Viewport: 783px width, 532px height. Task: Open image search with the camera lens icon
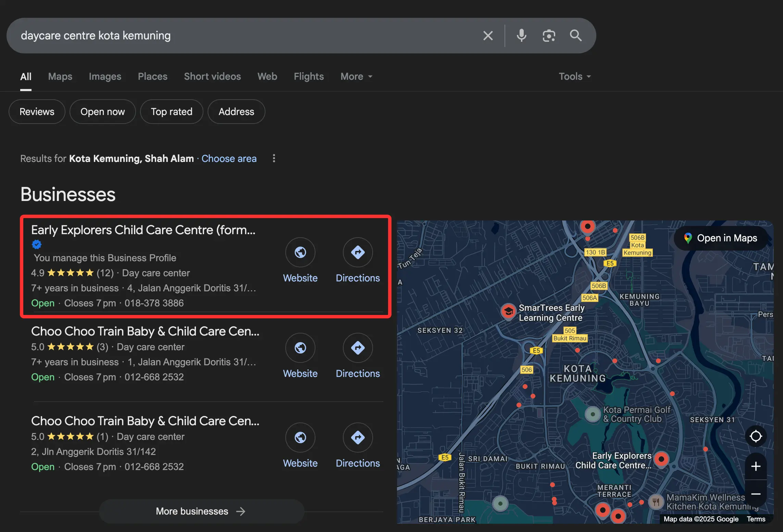549,36
